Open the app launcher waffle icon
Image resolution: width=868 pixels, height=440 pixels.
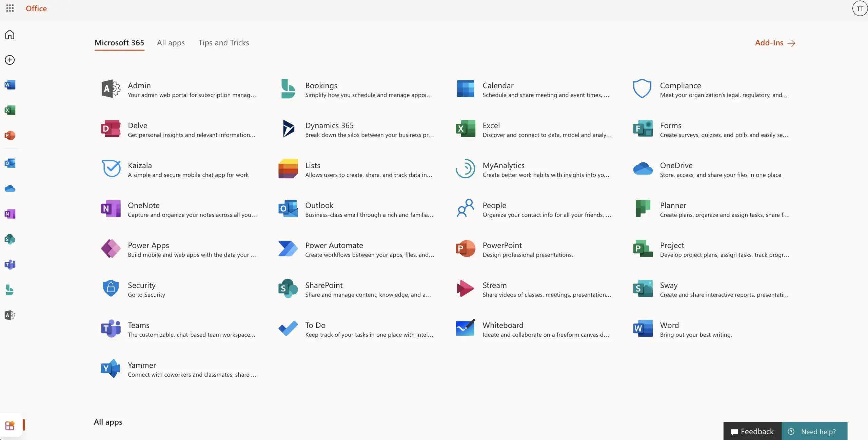(10, 8)
